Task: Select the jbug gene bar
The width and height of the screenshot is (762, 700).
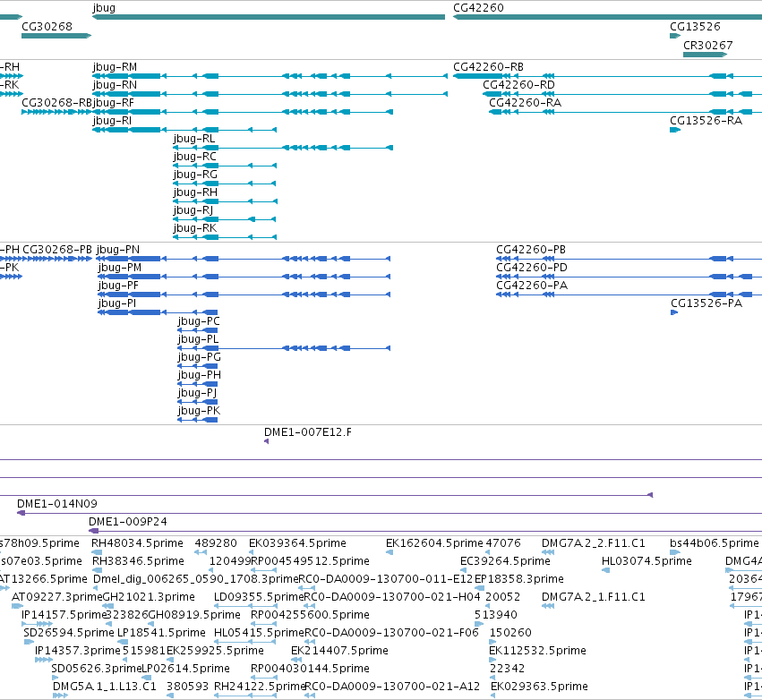Action: click(269, 17)
